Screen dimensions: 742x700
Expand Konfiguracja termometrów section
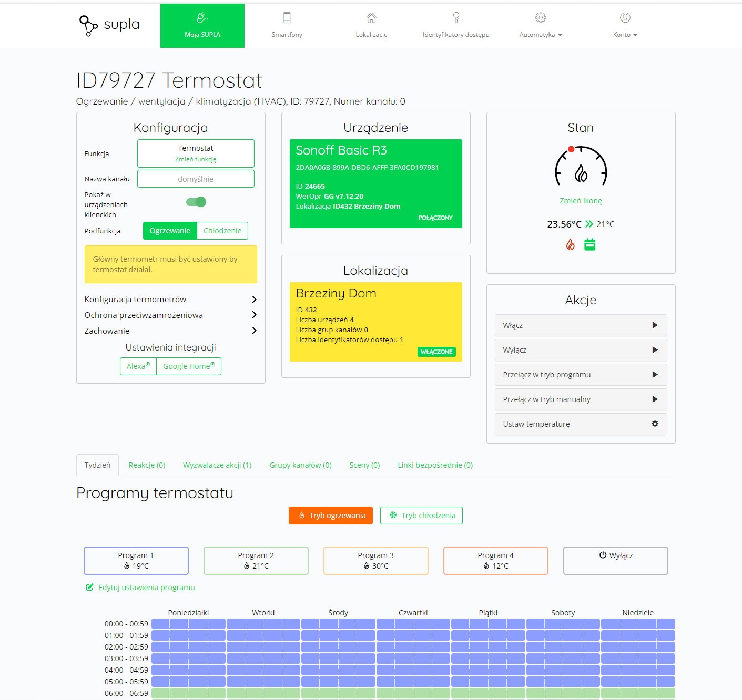[x=170, y=299]
